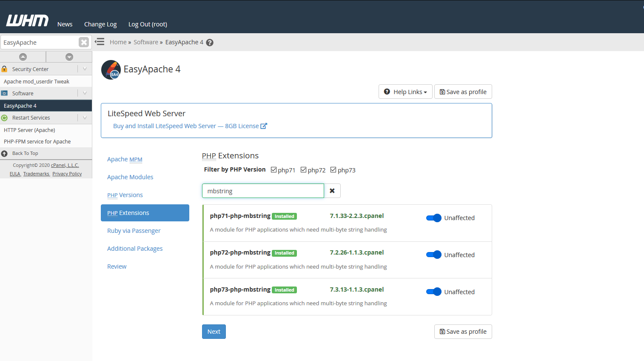Open the EasyApache 4 help question icon
This screenshot has height=361, width=644.
coord(210,43)
